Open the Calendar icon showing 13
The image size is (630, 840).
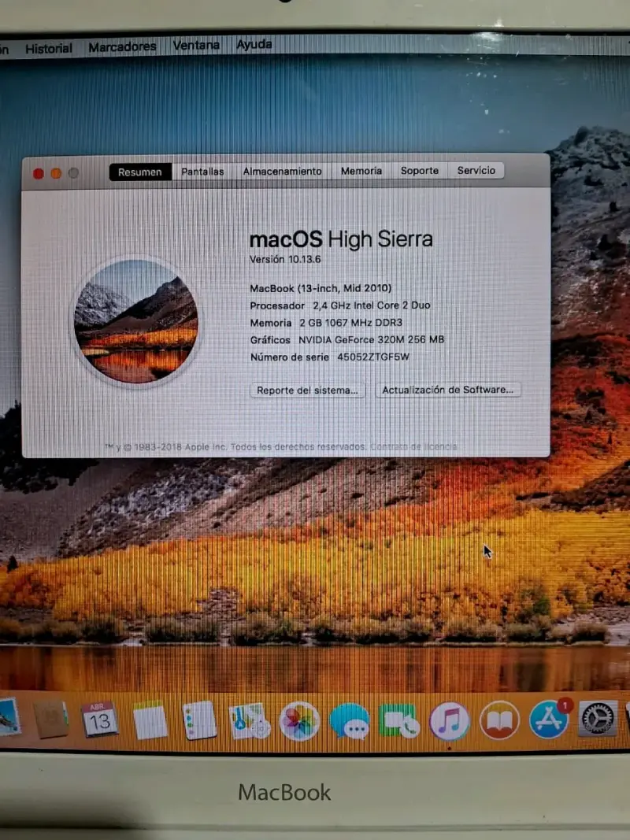(x=100, y=720)
